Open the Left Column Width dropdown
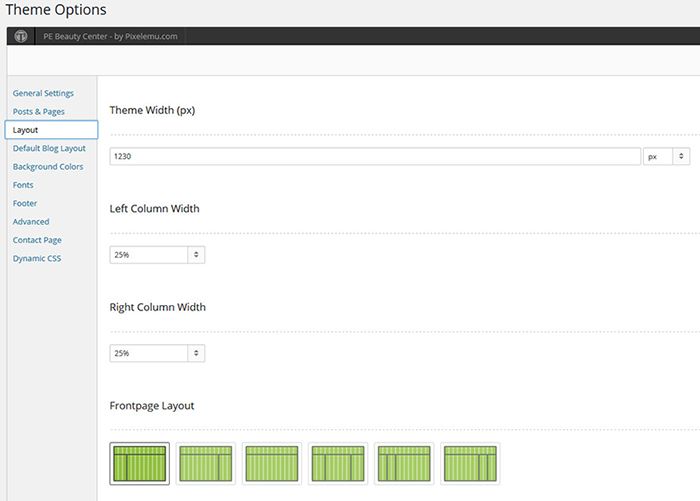 click(x=157, y=255)
